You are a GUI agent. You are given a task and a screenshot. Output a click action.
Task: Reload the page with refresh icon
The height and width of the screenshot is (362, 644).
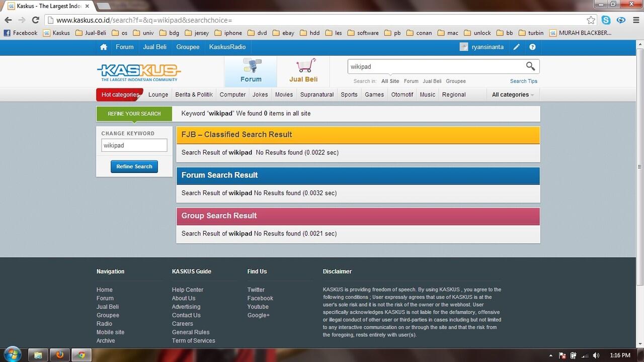coord(35,20)
